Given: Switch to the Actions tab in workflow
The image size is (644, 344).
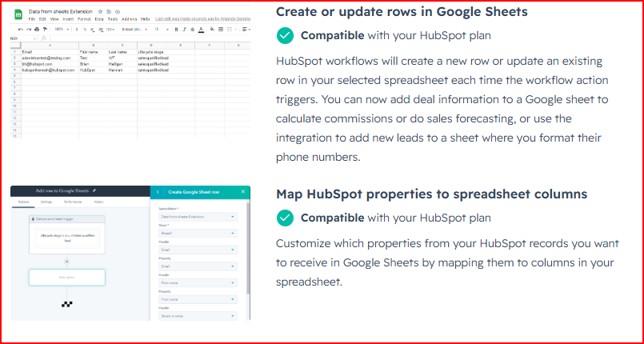Looking at the screenshot, I should [23, 202].
